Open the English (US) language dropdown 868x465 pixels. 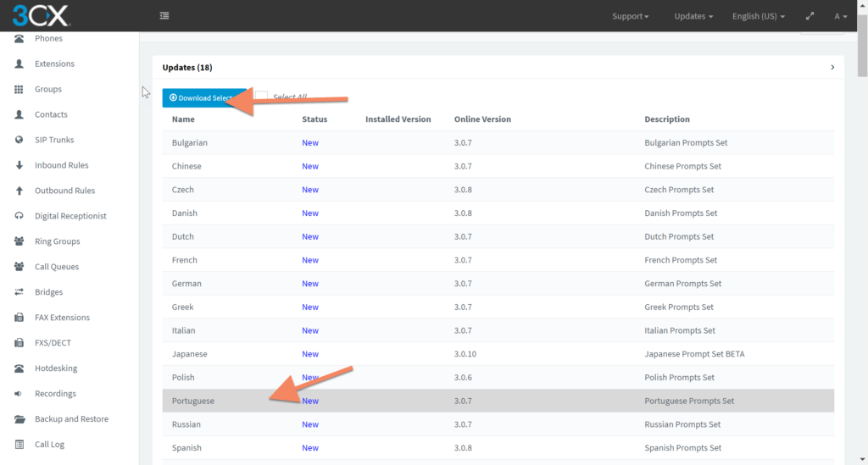coord(759,16)
